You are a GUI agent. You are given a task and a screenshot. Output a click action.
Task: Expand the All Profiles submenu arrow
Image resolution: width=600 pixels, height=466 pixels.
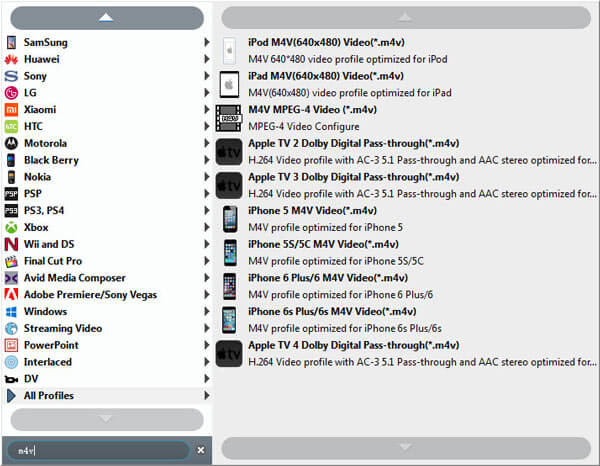click(207, 396)
